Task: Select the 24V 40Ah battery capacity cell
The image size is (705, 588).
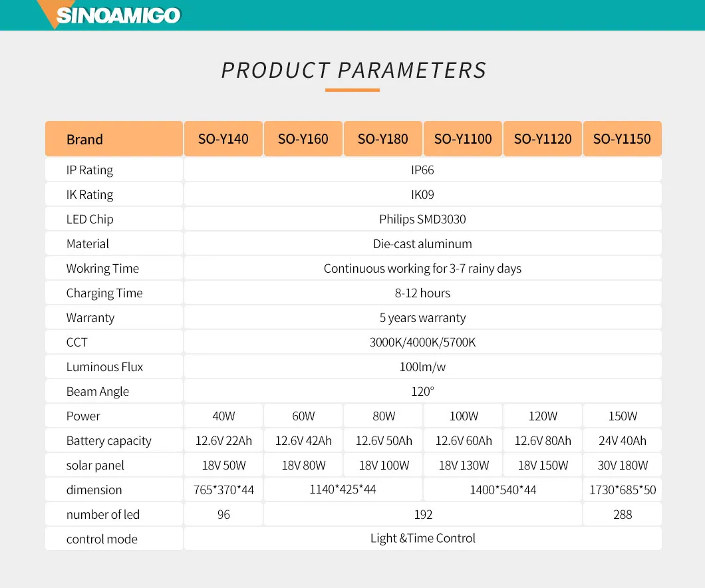Action: pos(623,440)
